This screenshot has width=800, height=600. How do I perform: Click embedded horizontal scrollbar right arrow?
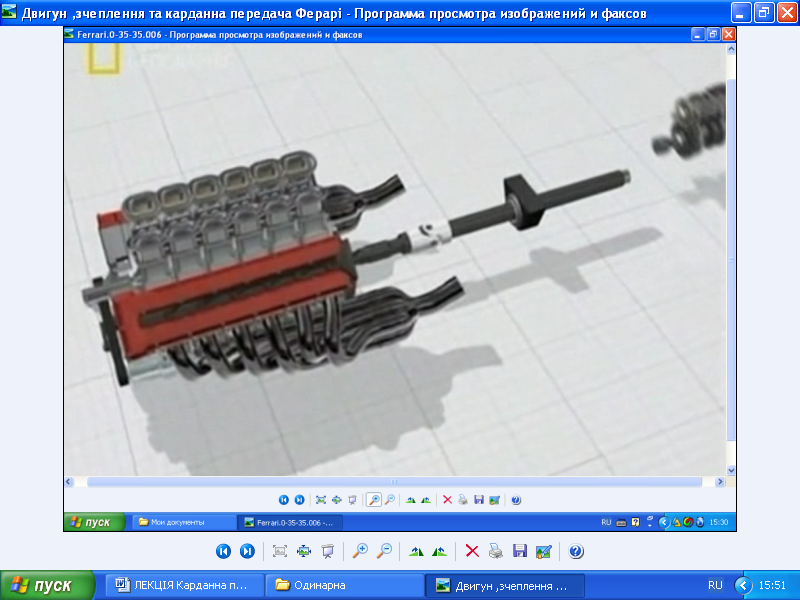(720, 482)
